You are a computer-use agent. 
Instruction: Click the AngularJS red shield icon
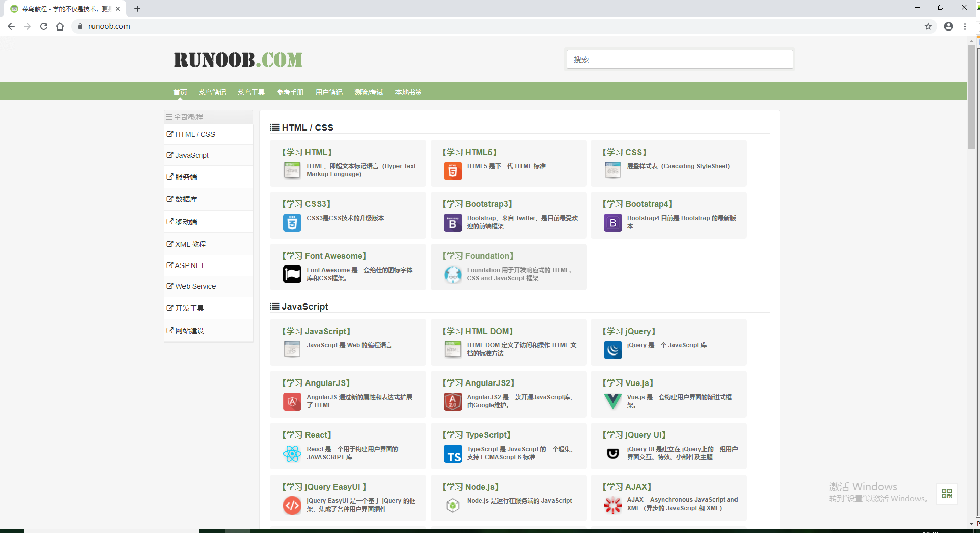pyautogui.click(x=292, y=401)
